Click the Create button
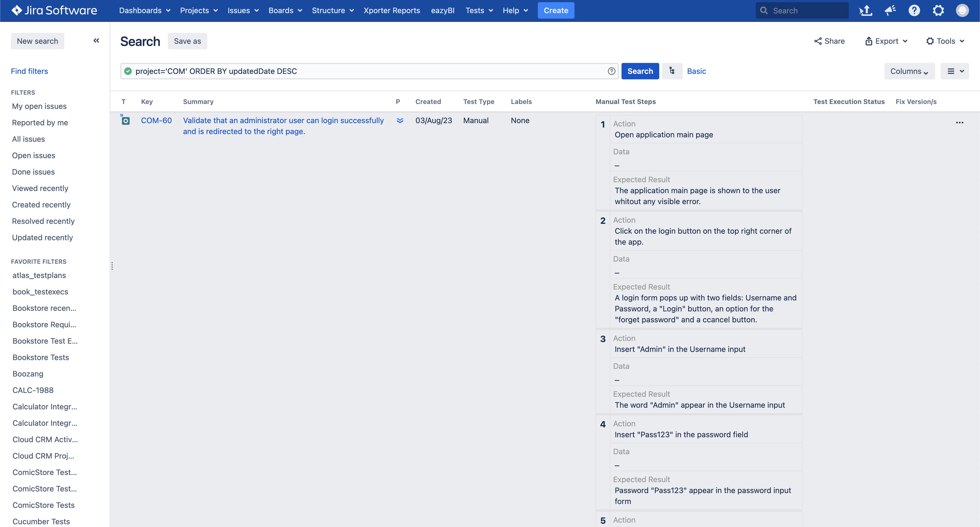The width and height of the screenshot is (980, 527). [556, 10]
